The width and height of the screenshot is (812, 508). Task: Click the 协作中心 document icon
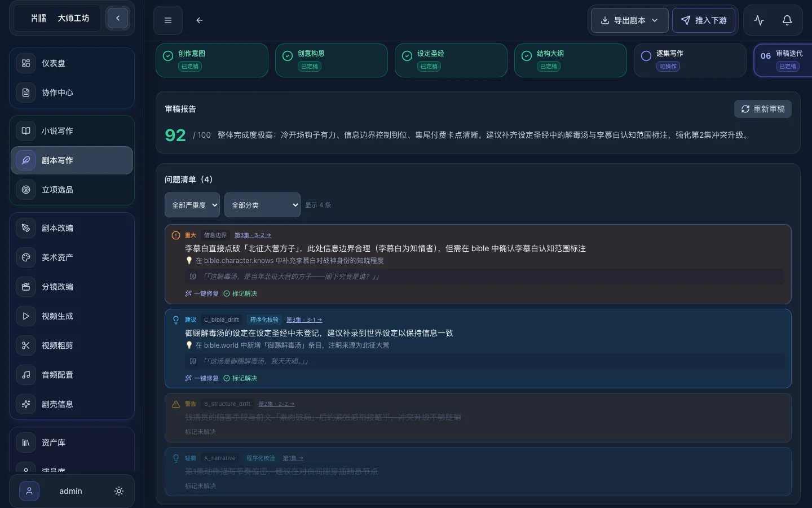(x=26, y=93)
